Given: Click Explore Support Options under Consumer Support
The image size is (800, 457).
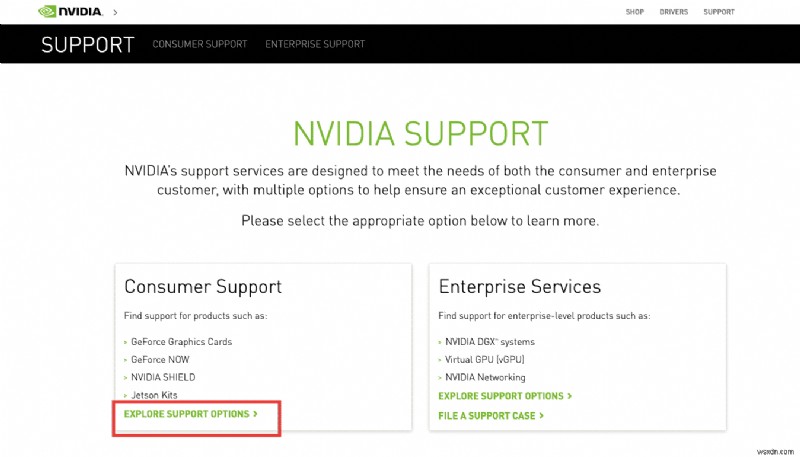Looking at the screenshot, I should [x=191, y=414].
